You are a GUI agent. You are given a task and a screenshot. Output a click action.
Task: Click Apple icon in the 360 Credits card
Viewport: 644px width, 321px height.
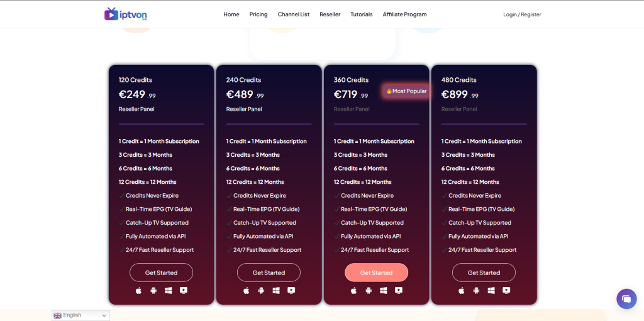click(x=354, y=290)
